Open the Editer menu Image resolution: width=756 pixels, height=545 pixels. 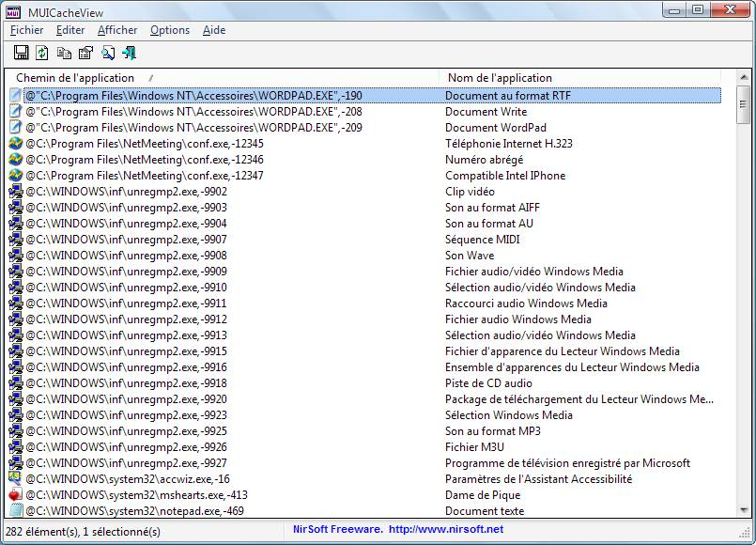coord(70,30)
